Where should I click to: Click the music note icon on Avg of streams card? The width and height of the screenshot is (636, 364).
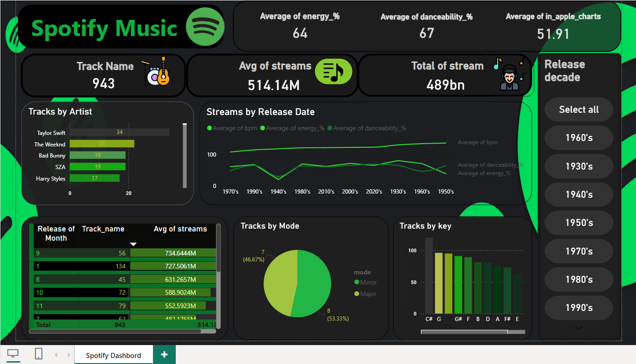(334, 72)
